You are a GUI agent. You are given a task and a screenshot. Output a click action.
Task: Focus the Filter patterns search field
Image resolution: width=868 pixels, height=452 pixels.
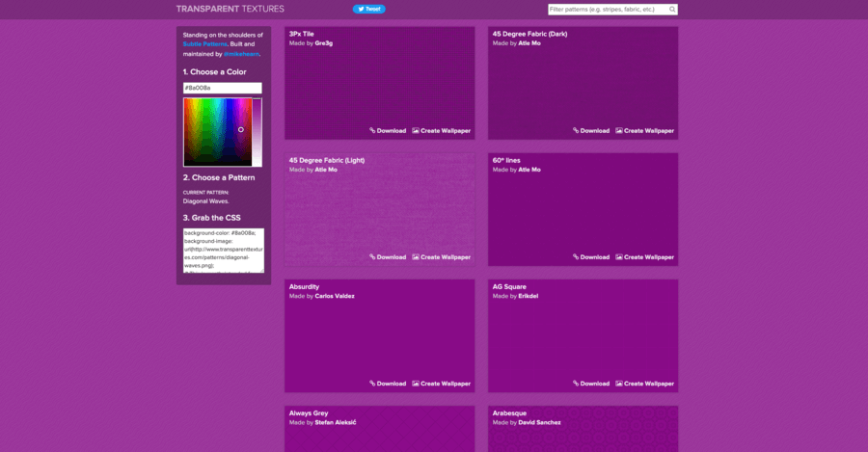[x=612, y=10]
